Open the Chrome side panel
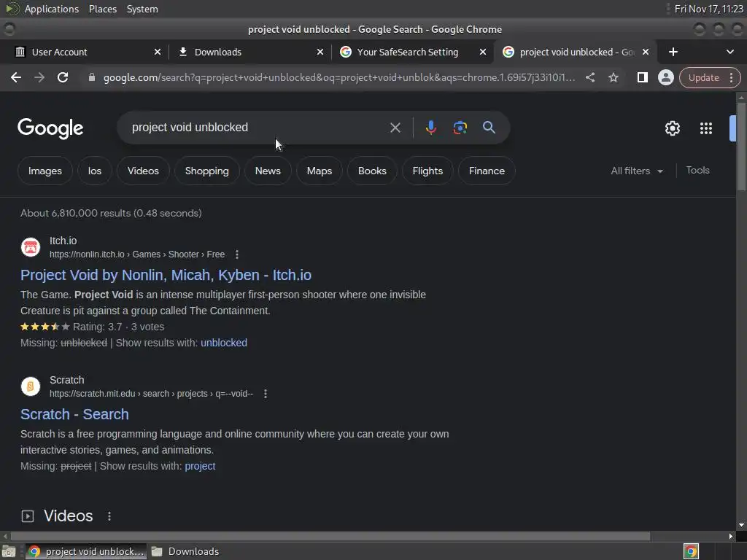The width and height of the screenshot is (747, 560). coord(642,77)
